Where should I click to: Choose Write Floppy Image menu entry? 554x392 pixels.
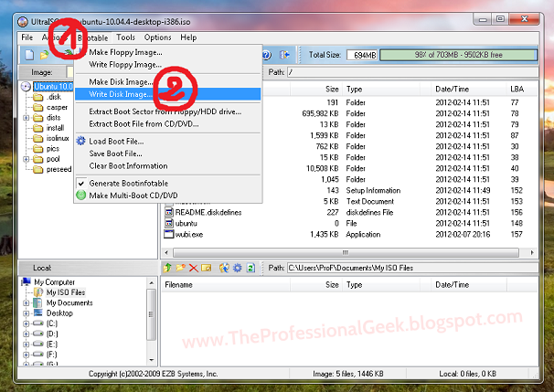point(167,65)
